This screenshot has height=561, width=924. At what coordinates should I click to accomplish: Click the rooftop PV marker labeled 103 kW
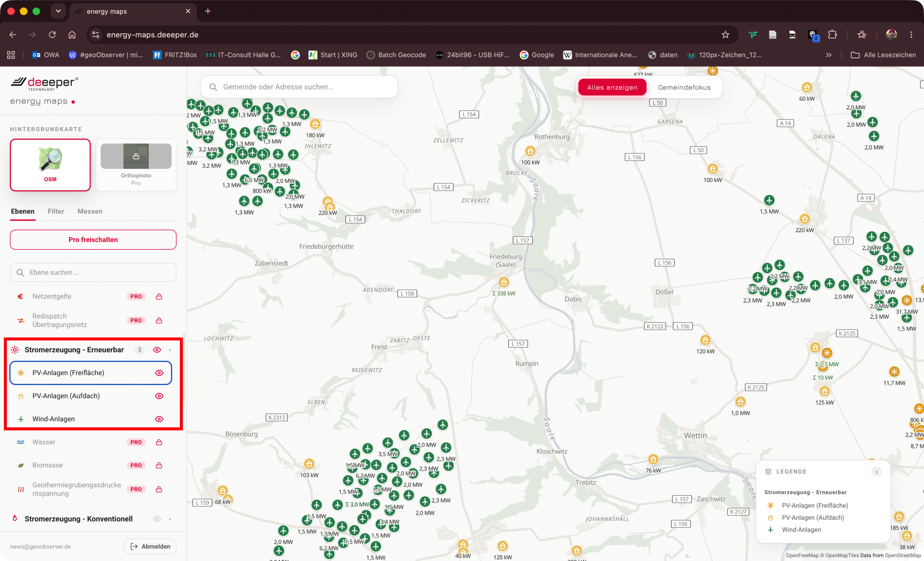(309, 464)
